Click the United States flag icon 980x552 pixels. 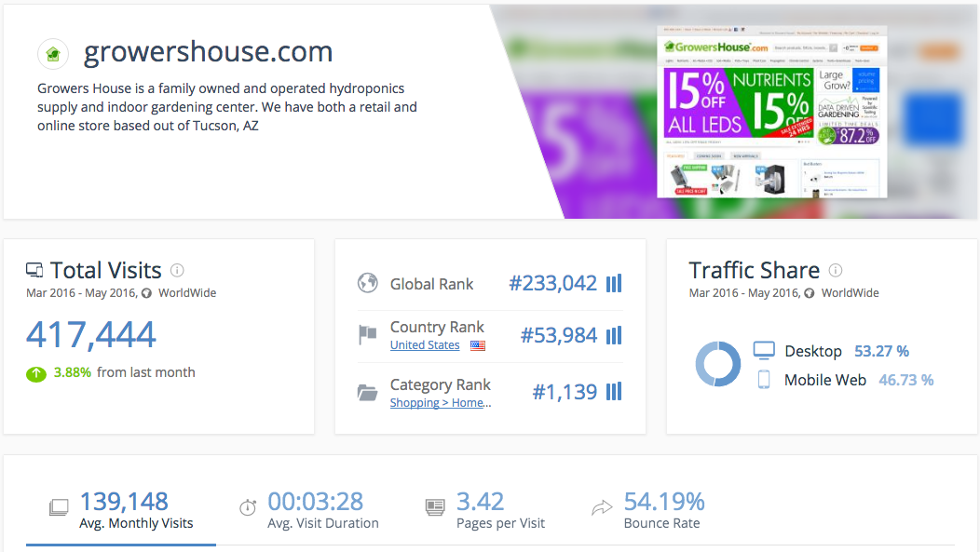coord(478,345)
